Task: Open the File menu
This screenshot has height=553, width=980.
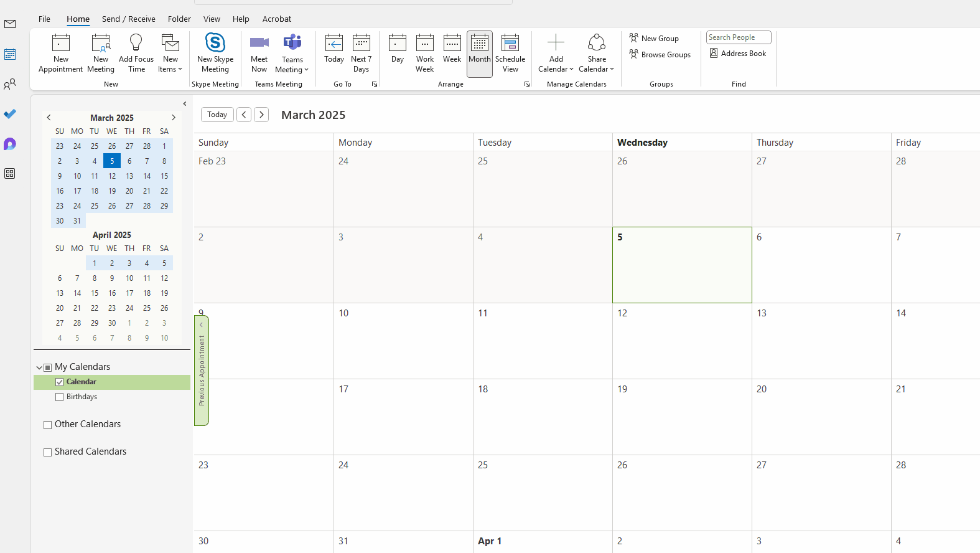Action: tap(44, 19)
